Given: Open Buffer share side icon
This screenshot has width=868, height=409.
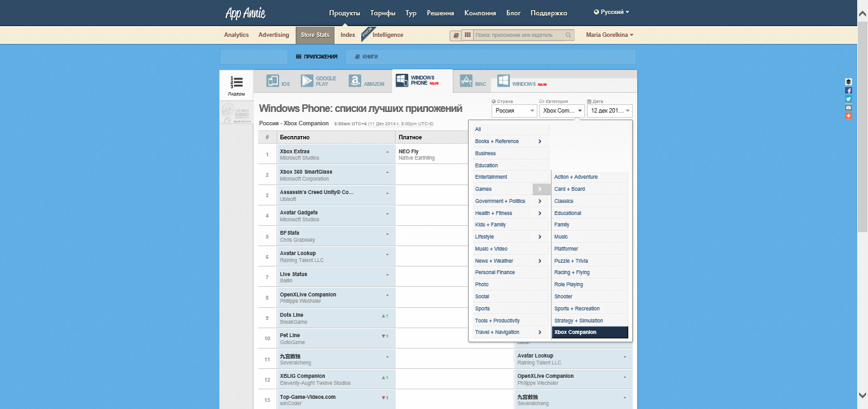Looking at the screenshot, I should [848, 82].
